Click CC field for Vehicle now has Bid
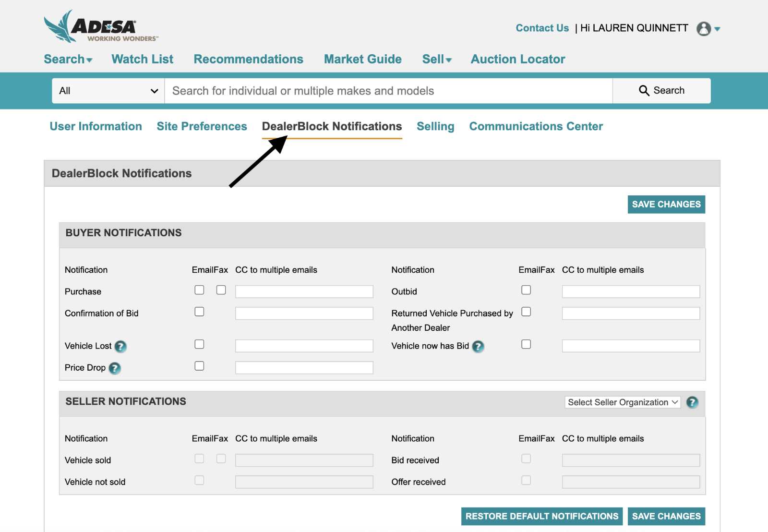This screenshot has width=768, height=532. click(631, 346)
